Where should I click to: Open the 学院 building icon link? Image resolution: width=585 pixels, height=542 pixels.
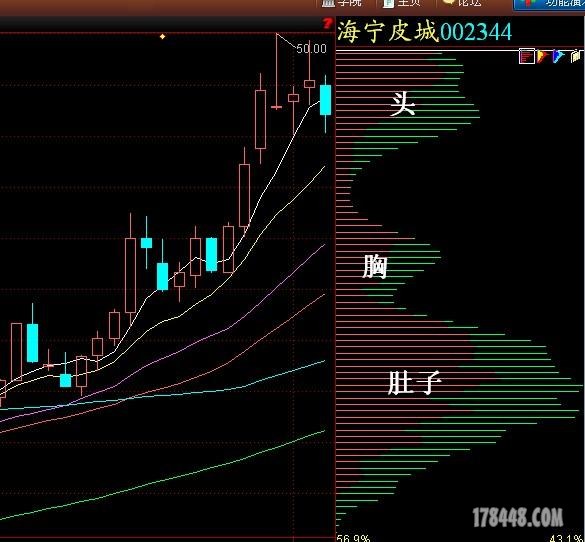point(342,3)
